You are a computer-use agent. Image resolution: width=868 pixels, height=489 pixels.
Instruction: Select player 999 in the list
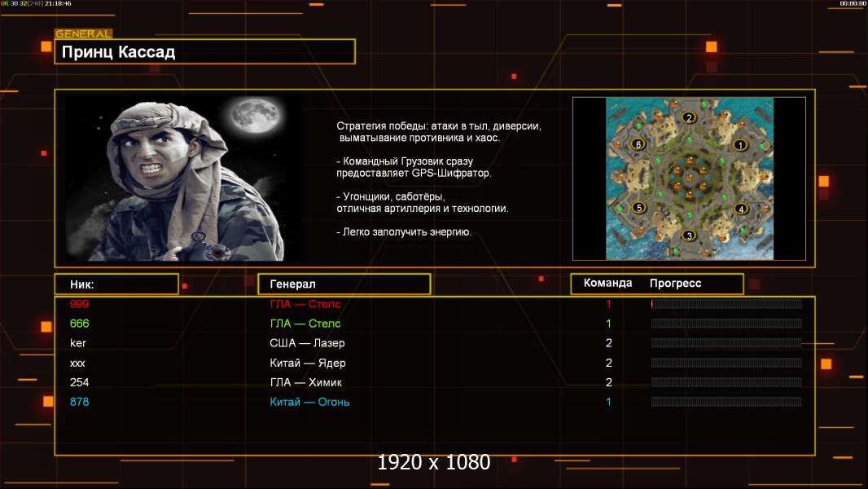[80, 304]
